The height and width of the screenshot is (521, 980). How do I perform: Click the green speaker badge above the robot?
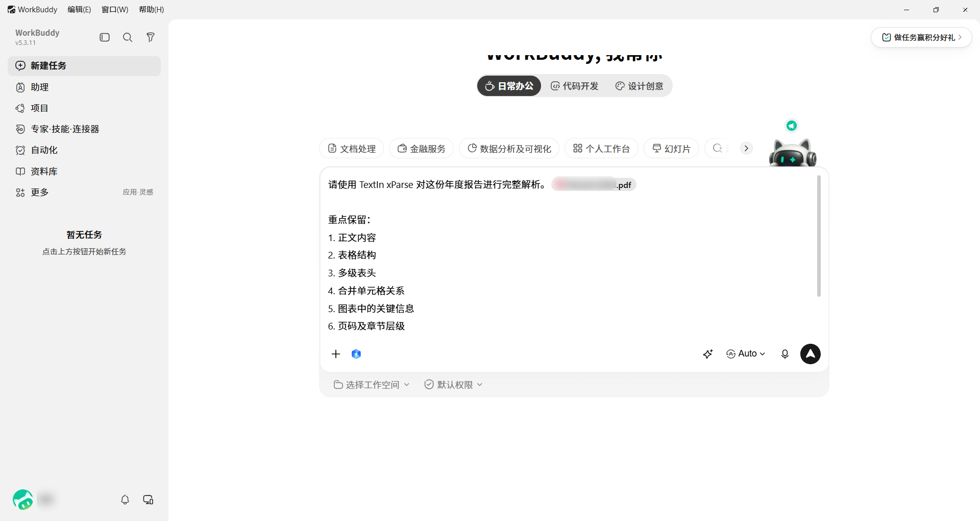coord(792,126)
